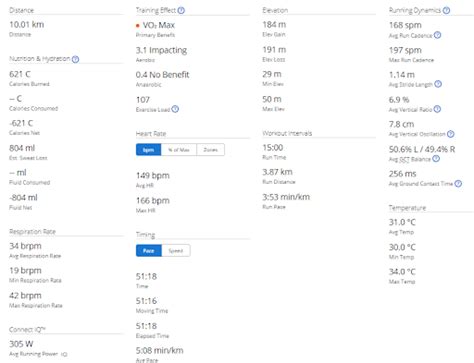Click the 305 W running power value
474x363 pixels.
(21, 344)
